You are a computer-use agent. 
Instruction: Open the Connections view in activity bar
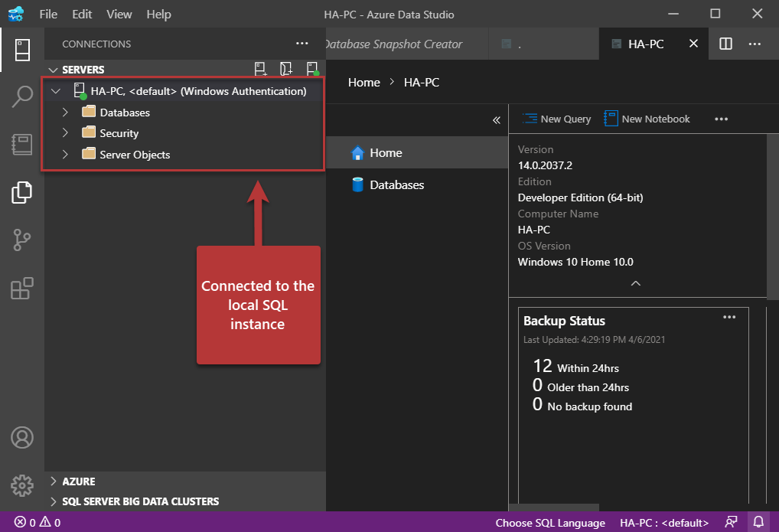(22, 50)
